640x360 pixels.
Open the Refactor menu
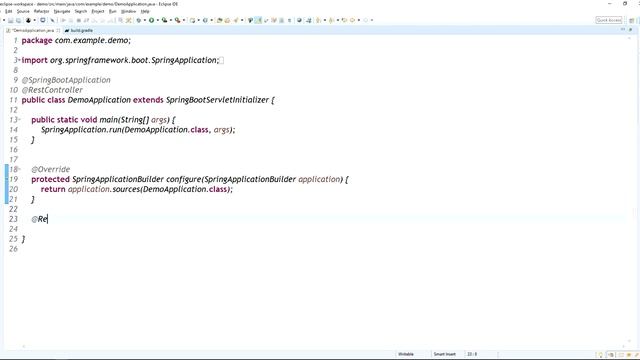[x=41, y=11]
